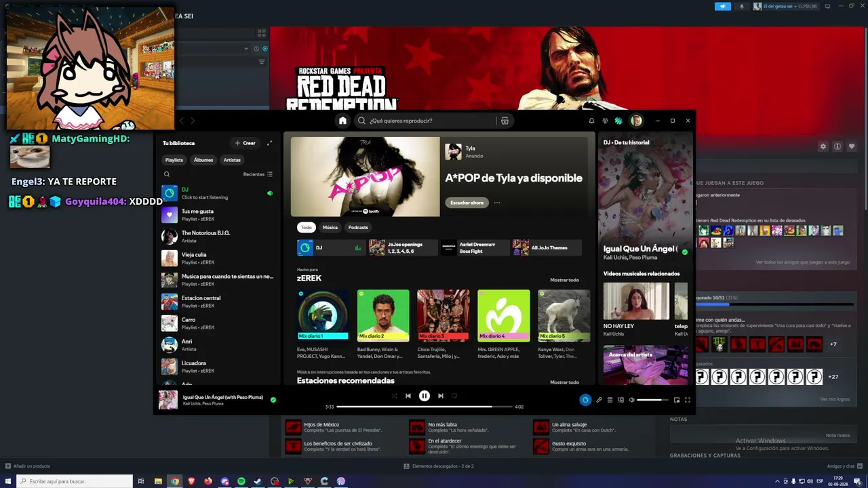Image resolution: width=868 pixels, height=488 pixels.
Task: Select the Todo filter chip
Action: click(307, 227)
